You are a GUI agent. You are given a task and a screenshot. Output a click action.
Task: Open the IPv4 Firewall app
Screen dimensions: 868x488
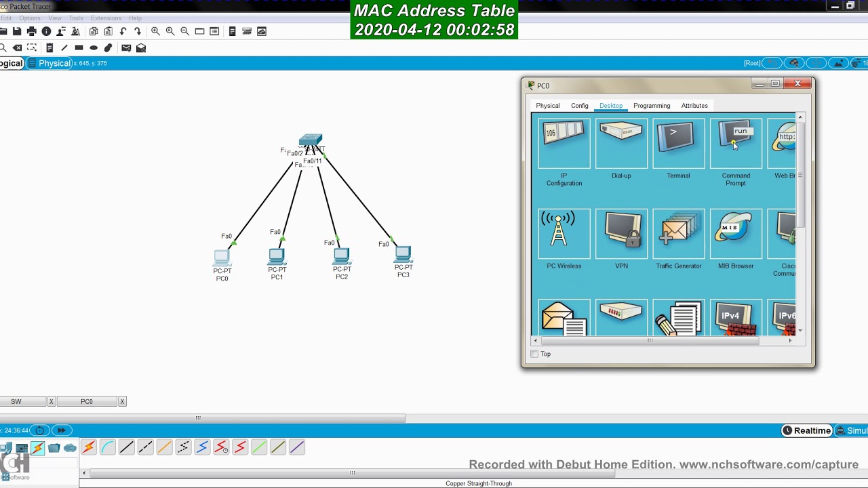[736, 317]
